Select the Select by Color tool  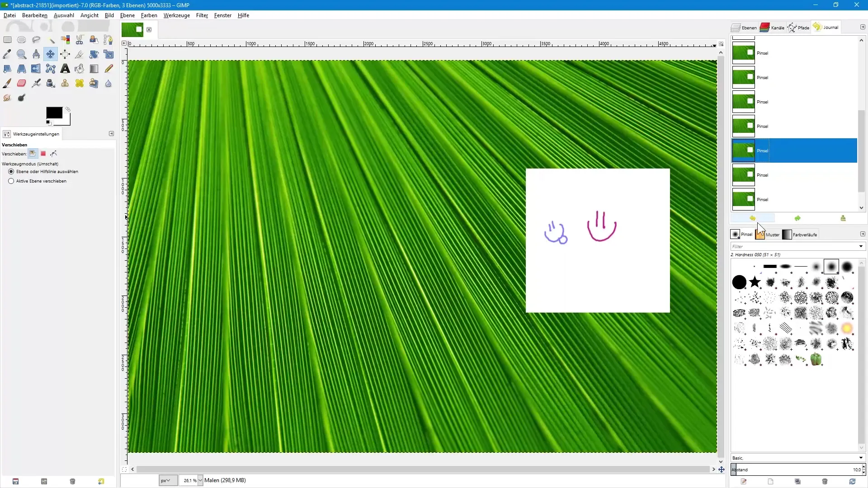[65, 40]
